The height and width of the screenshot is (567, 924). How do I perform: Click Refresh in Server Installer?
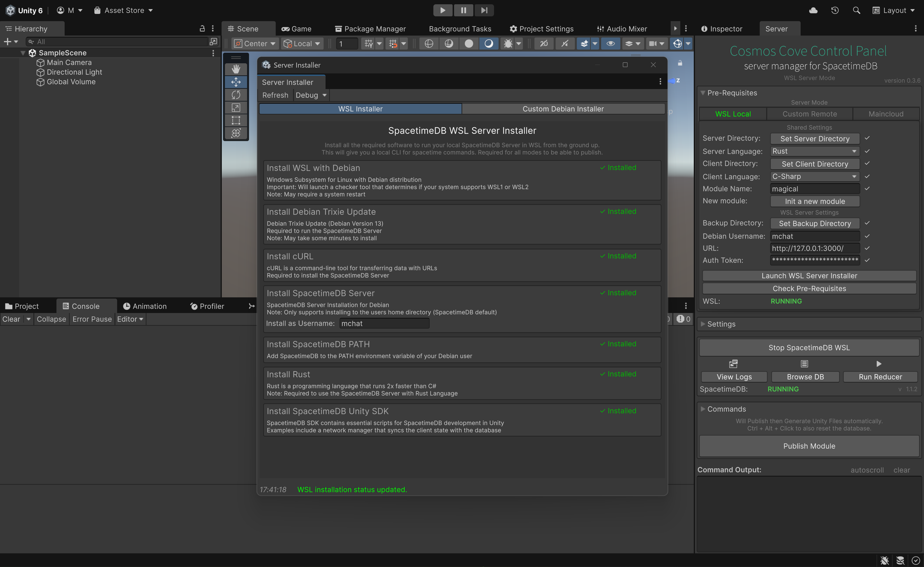click(x=275, y=95)
